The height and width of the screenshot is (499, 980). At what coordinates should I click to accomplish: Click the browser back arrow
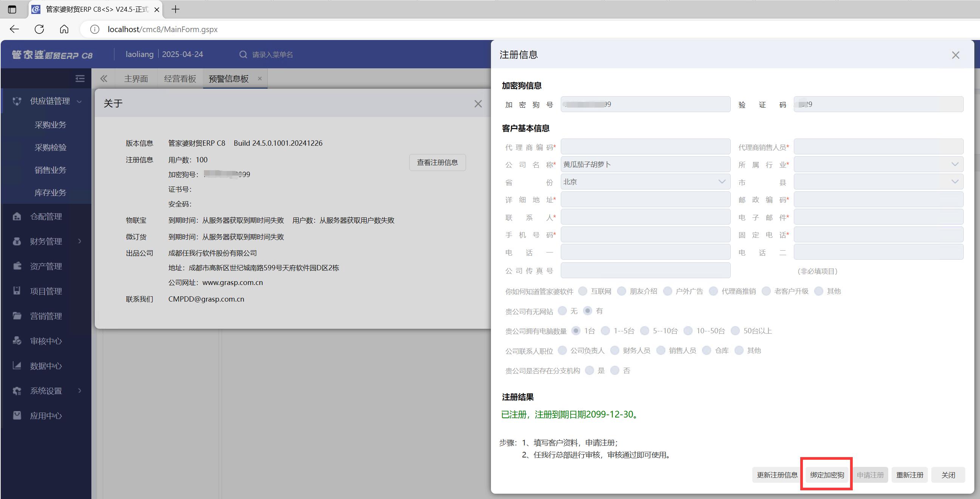(x=14, y=29)
